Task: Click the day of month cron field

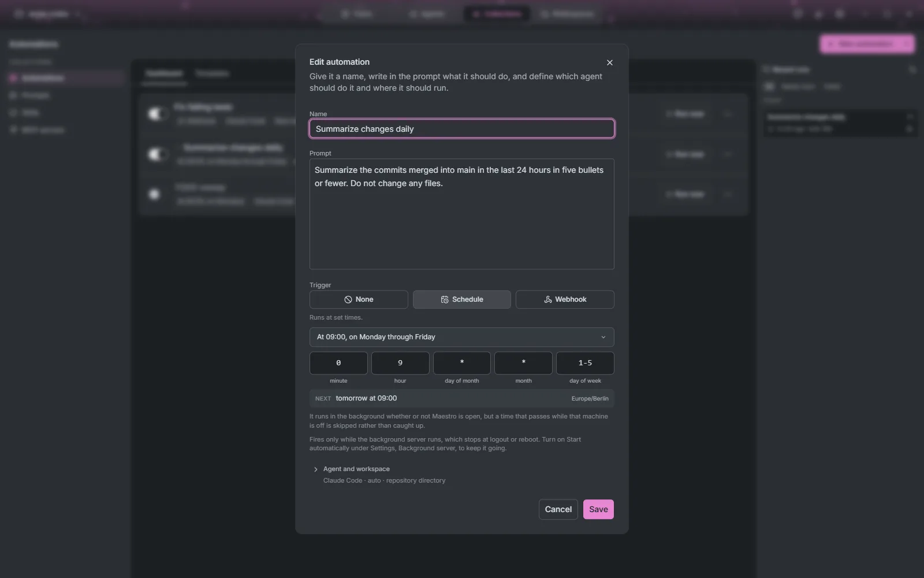Action: coord(462,363)
